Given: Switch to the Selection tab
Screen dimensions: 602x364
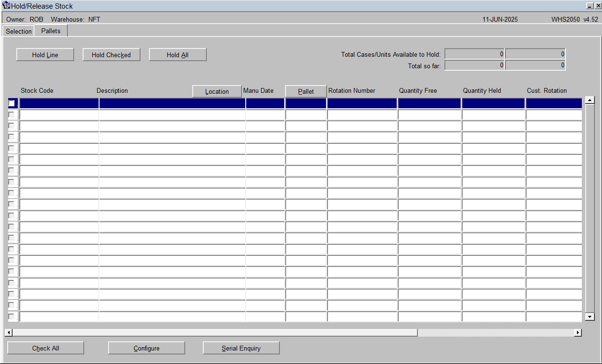Looking at the screenshot, I should coord(19,31).
